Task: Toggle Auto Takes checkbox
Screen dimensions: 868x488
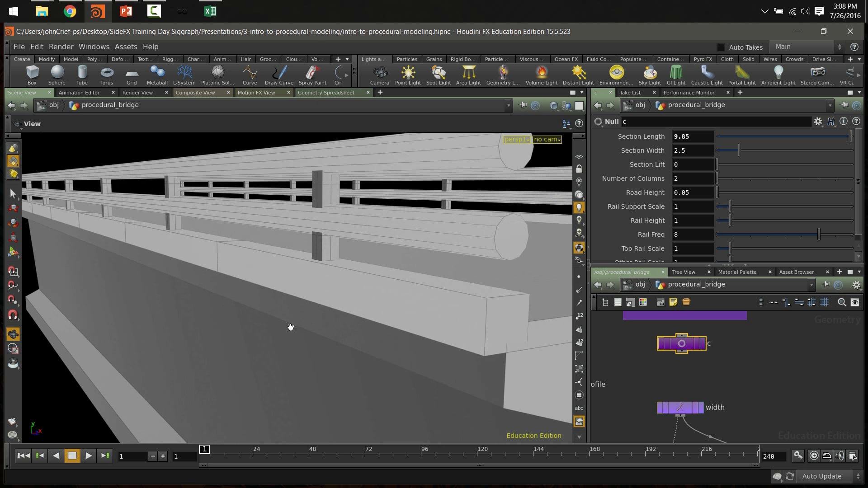Action: pos(721,47)
